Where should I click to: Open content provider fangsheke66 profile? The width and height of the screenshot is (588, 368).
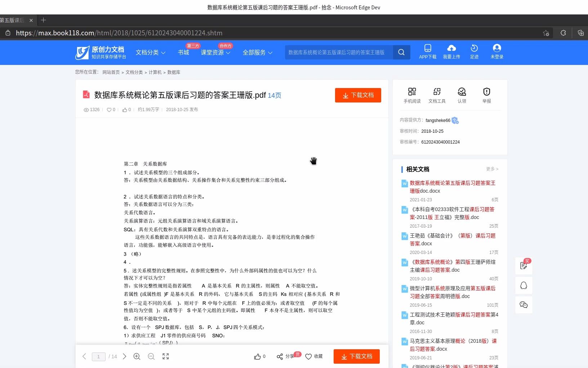[x=438, y=121]
